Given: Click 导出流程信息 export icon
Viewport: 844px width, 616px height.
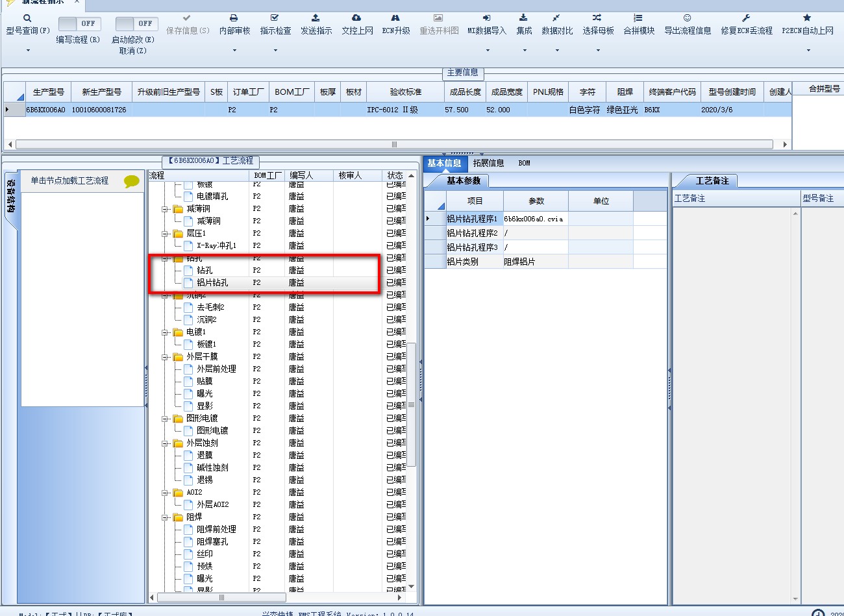Looking at the screenshot, I should [x=688, y=18].
